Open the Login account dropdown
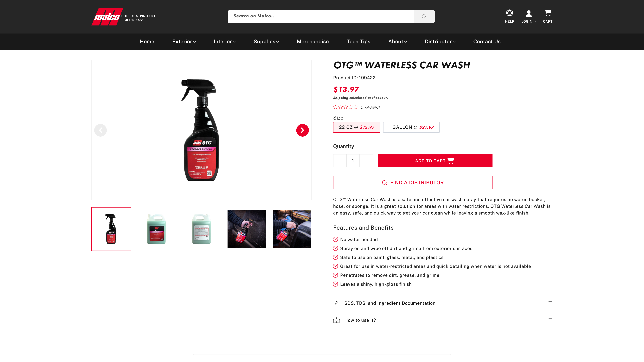Viewport: 644px width, 362px height. coord(529,16)
